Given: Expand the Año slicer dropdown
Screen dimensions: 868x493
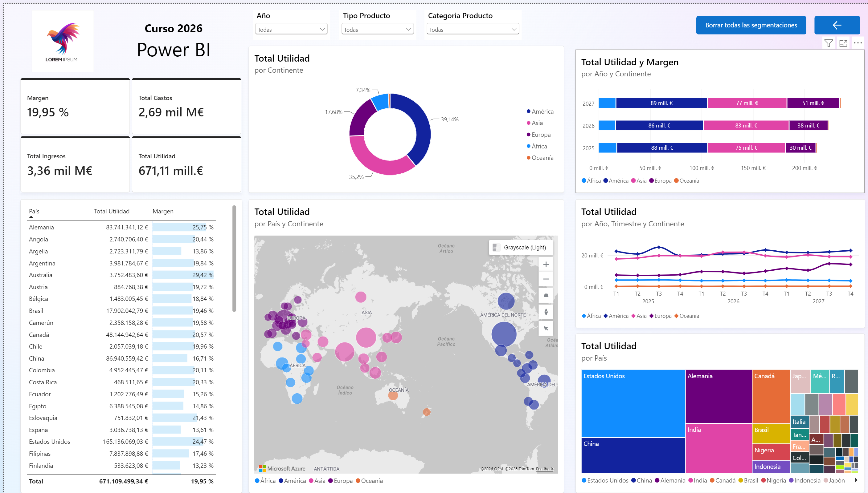Looking at the screenshot, I should pos(291,30).
